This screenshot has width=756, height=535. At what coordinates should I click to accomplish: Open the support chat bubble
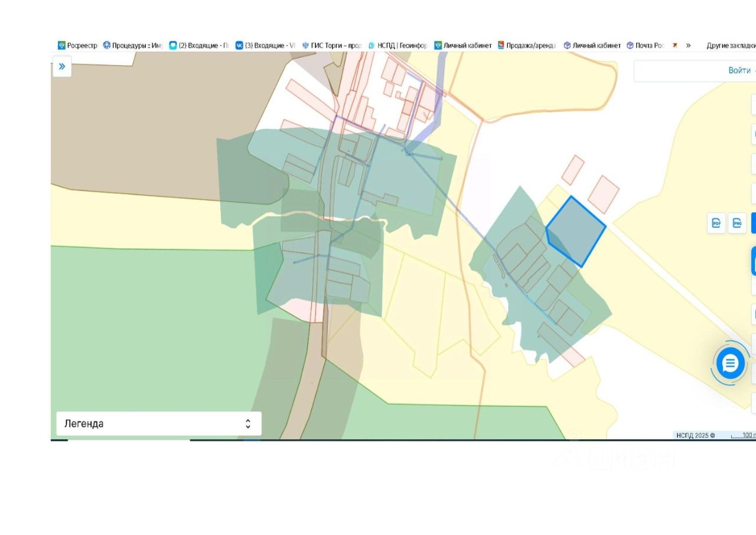click(x=731, y=364)
